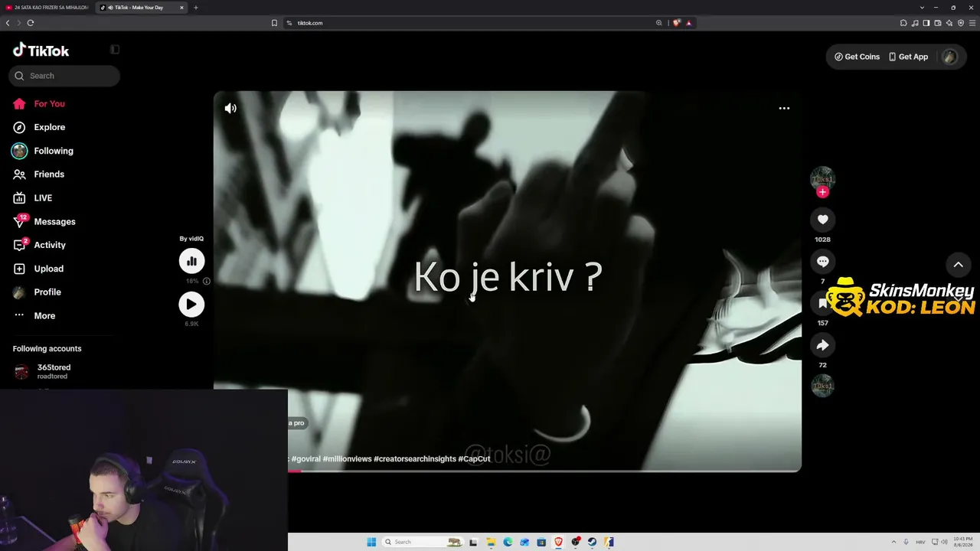Click the TikTok search field
Screen dimensions: 980x551
(64, 76)
